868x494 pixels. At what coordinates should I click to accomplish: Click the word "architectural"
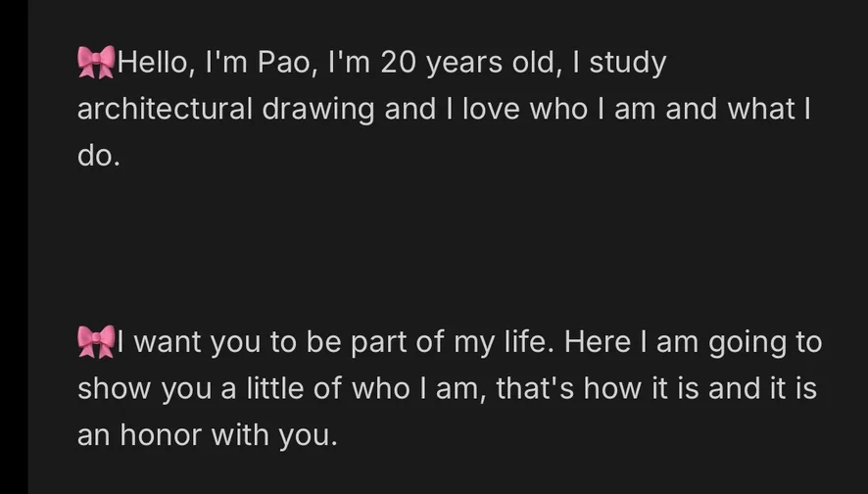click(164, 109)
